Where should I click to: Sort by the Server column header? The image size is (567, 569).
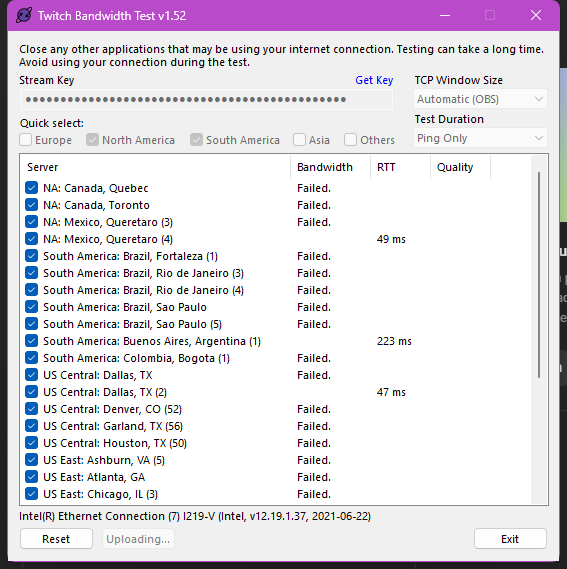click(x=156, y=167)
